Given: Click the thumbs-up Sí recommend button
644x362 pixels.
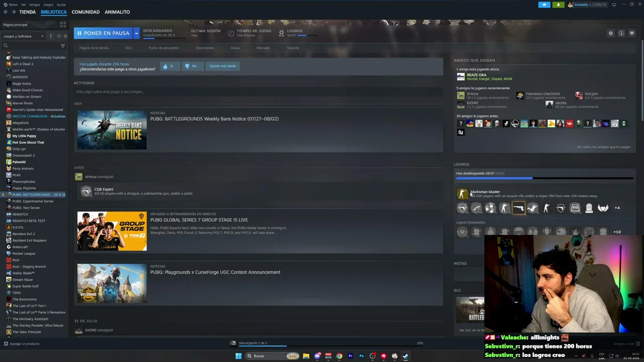Looking at the screenshot, I should tap(170, 66).
